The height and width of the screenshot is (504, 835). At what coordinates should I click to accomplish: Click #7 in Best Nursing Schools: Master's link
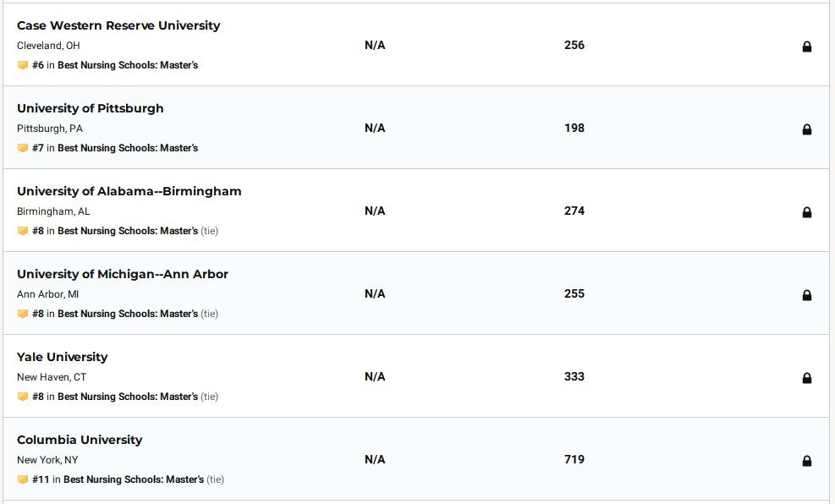pyautogui.click(x=115, y=148)
